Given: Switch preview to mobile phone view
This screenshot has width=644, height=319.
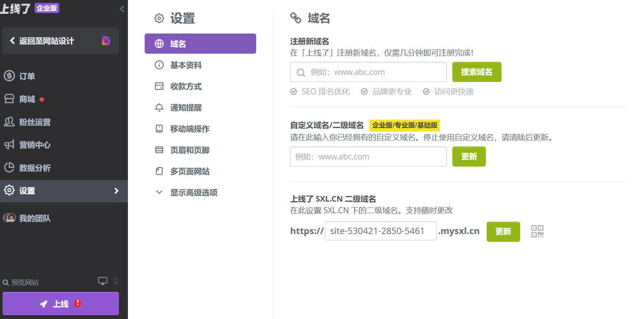Looking at the screenshot, I should tap(115, 280).
